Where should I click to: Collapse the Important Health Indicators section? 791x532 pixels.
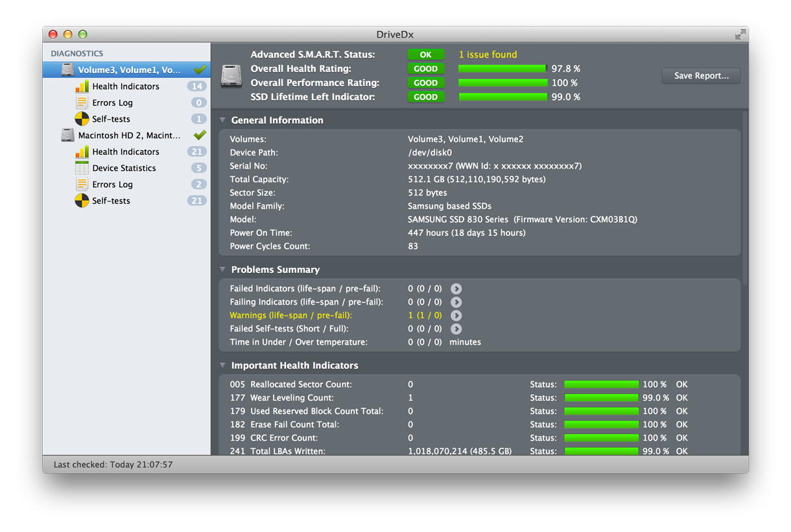click(x=222, y=365)
